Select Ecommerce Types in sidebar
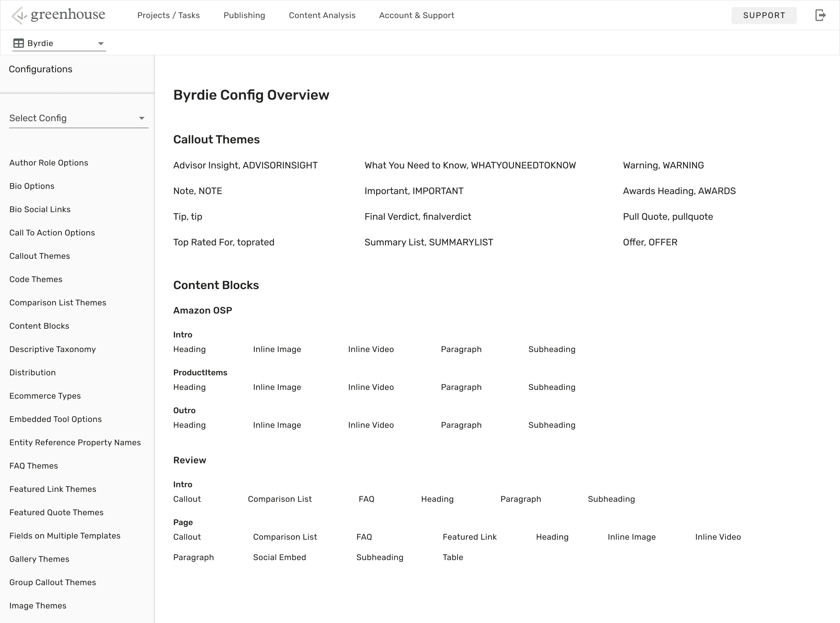The width and height of the screenshot is (840, 623). pyautogui.click(x=45, y=396)
